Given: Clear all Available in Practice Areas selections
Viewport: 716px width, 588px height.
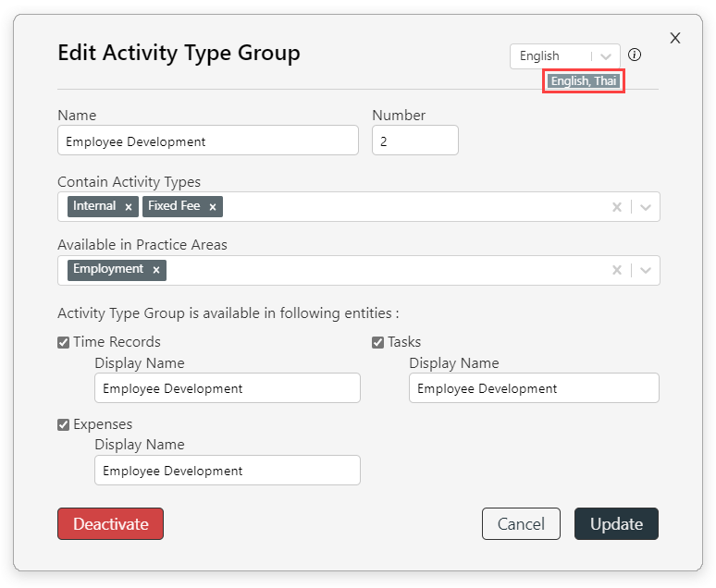Looking at the screenshot, I should (617, 270).
